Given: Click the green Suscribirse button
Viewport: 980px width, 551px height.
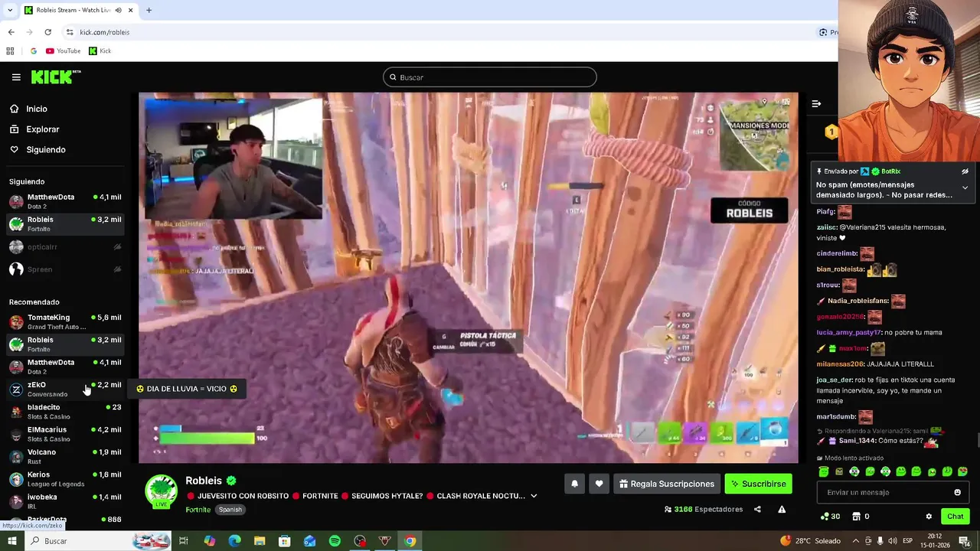Looking at the screenshot, I should 758,484.
